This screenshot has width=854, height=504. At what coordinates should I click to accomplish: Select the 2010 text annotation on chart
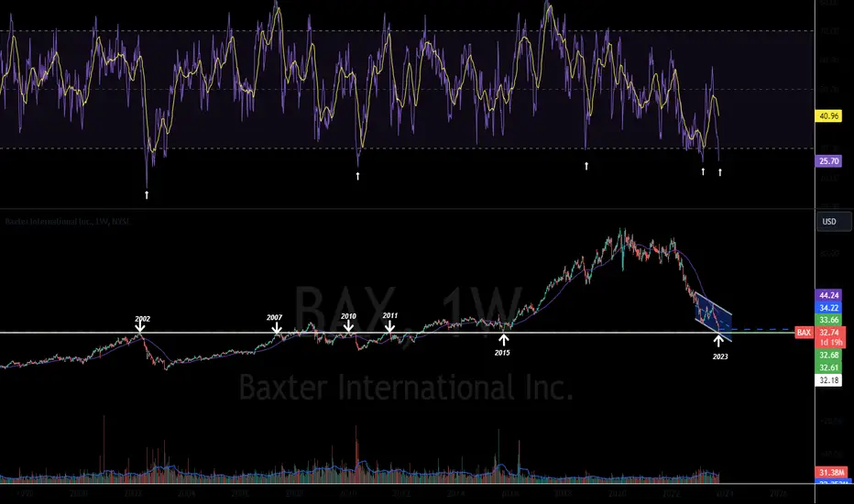click(348, 316)
